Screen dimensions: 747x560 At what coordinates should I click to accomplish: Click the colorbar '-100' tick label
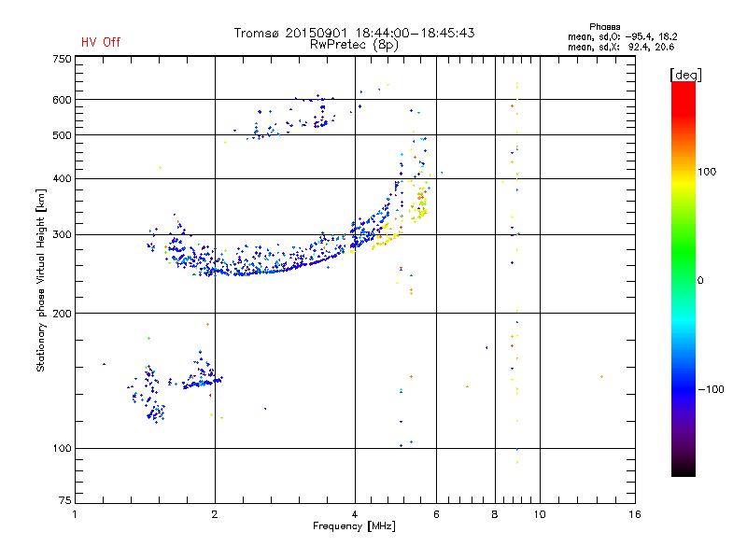coord(711,389)
